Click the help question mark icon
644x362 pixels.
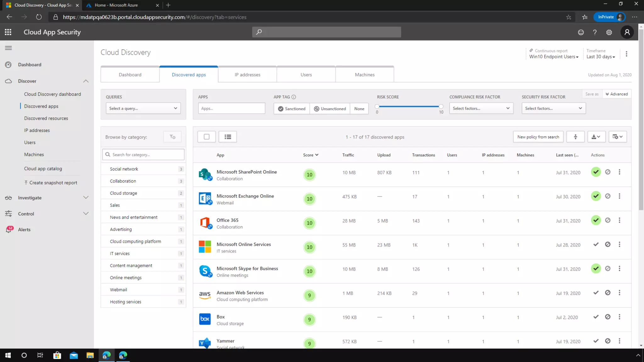(x=595, y=32)
